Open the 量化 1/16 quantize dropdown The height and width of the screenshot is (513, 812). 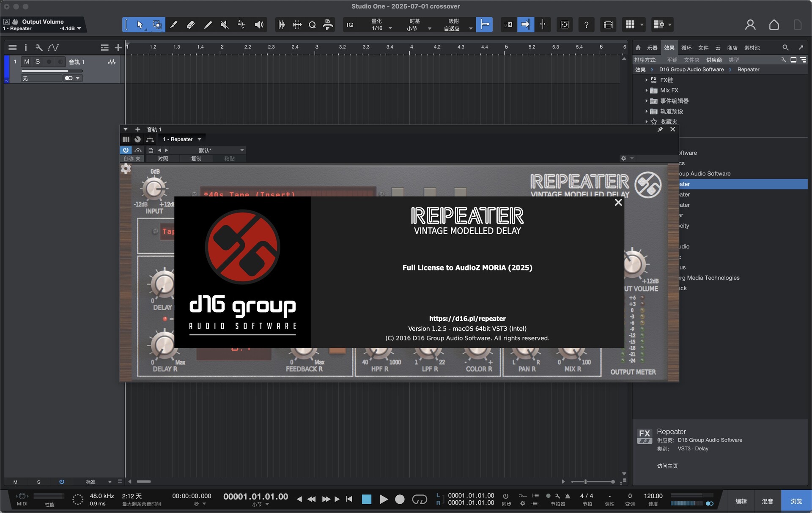pyautogui.click(x=382, y=25)
